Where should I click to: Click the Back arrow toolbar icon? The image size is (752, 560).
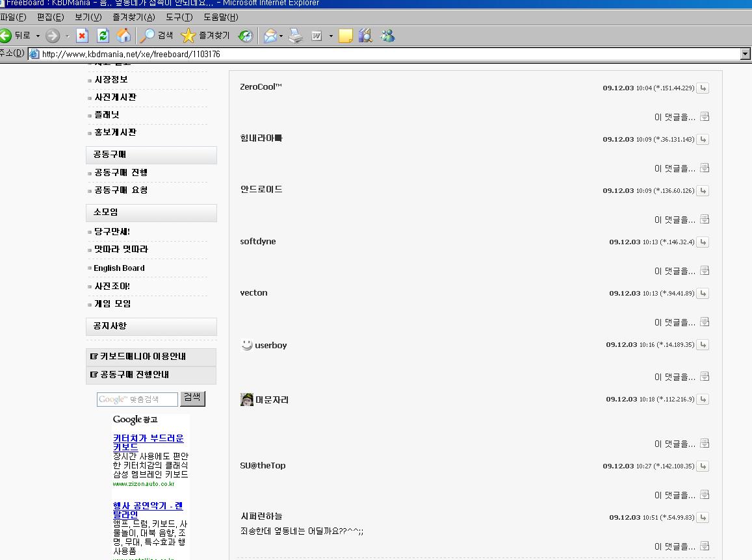pyautogui.click(x=5, y=36)
